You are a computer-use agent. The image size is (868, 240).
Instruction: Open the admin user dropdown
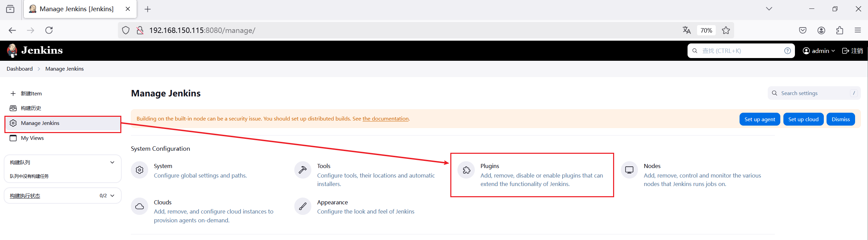click(819, 51)
